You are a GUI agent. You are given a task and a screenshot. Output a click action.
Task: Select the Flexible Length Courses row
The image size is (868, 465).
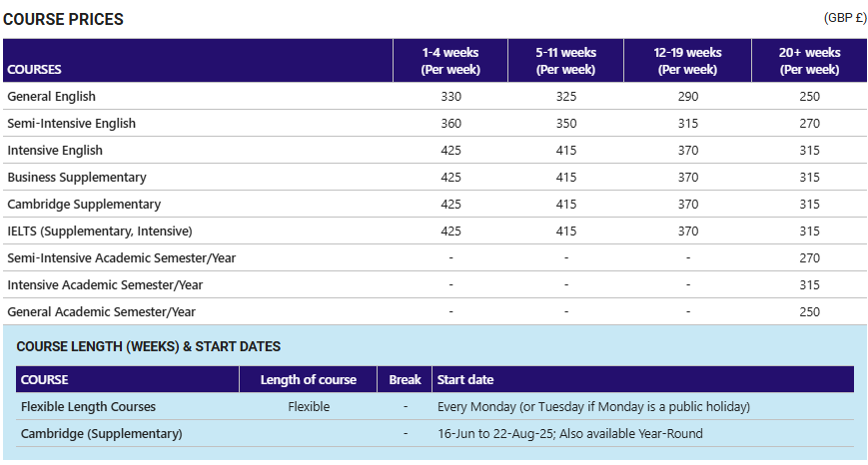(x=434, y=407)
